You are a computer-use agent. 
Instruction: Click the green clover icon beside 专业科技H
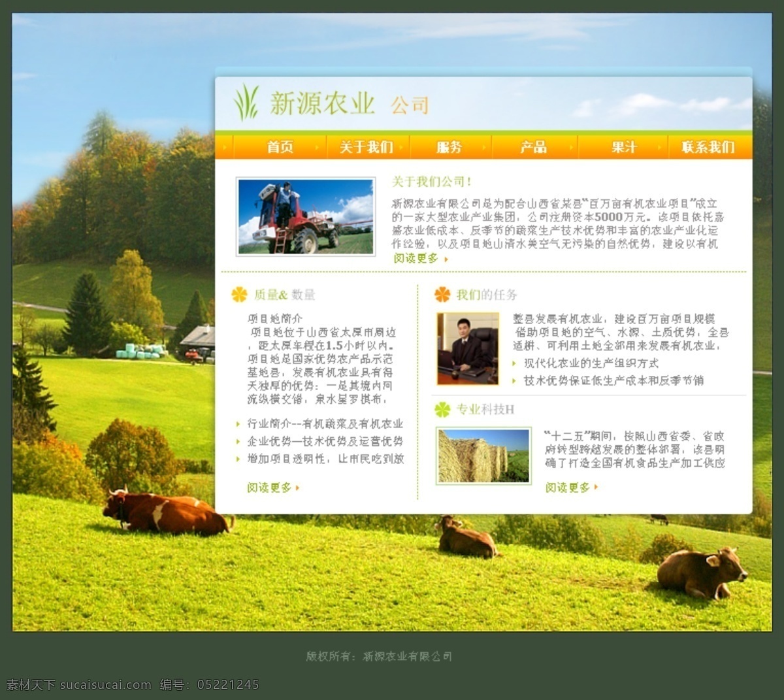(x=443, y=409)
